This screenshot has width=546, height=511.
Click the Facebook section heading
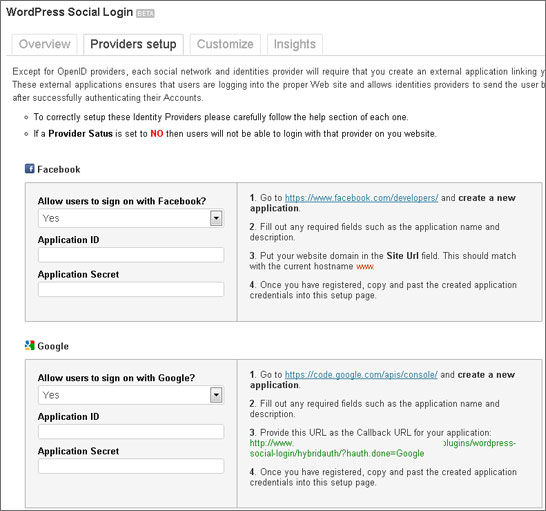(59, 170)
